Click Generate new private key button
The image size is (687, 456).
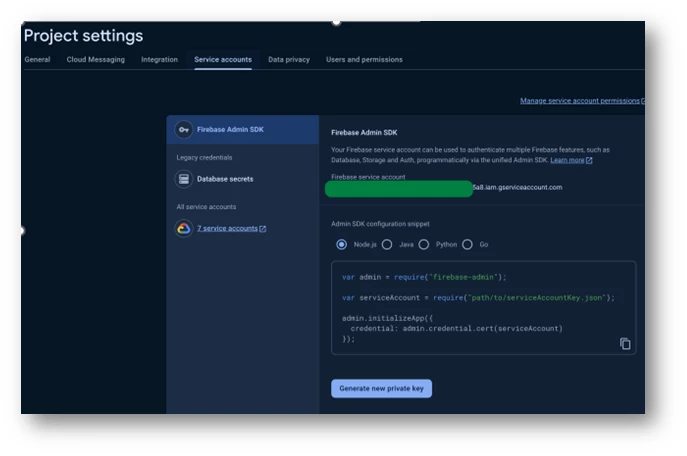381,389
